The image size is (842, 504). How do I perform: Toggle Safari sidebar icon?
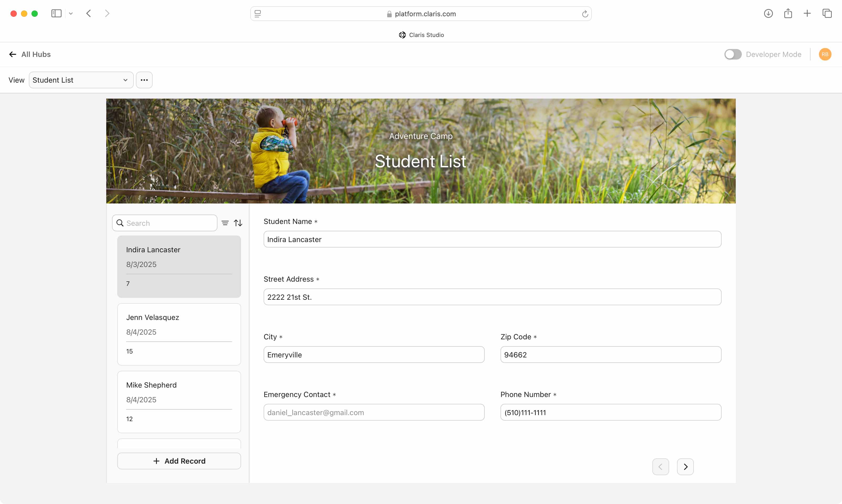56,14
